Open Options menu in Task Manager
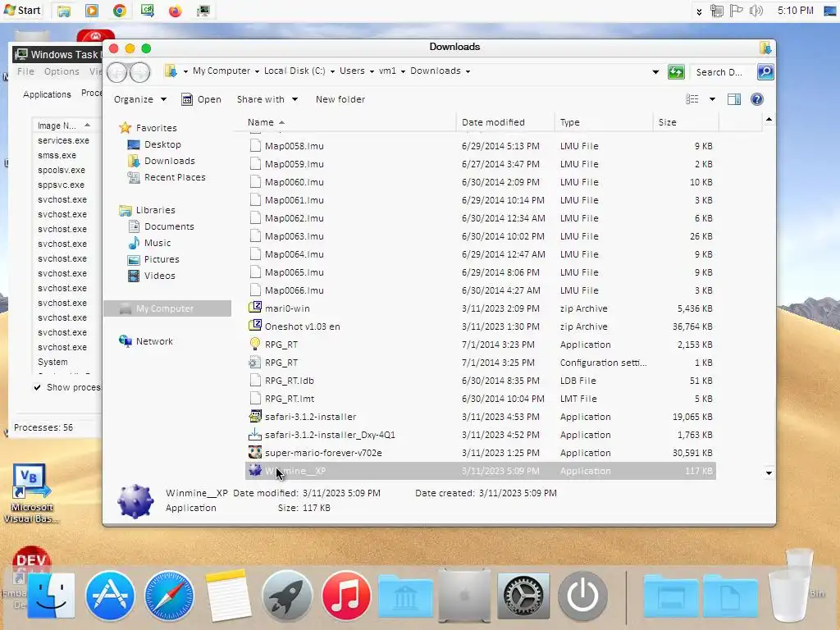 [62, 71]
